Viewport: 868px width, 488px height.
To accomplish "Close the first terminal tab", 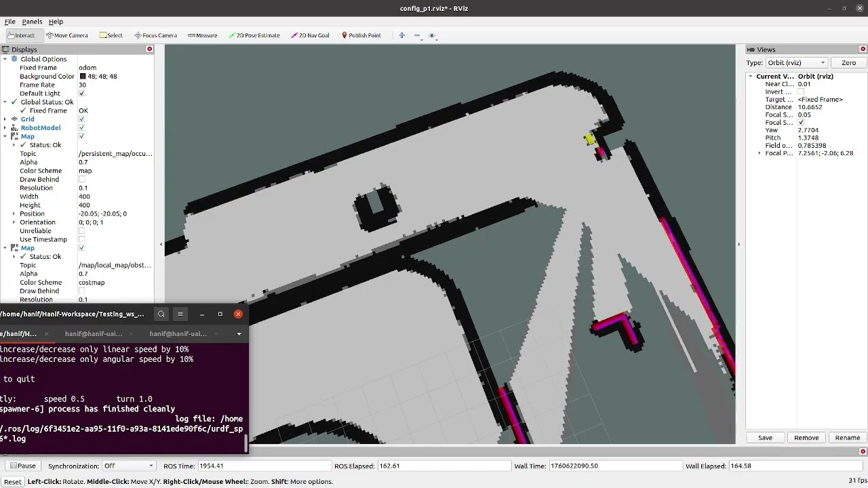I will coord(46,334).
